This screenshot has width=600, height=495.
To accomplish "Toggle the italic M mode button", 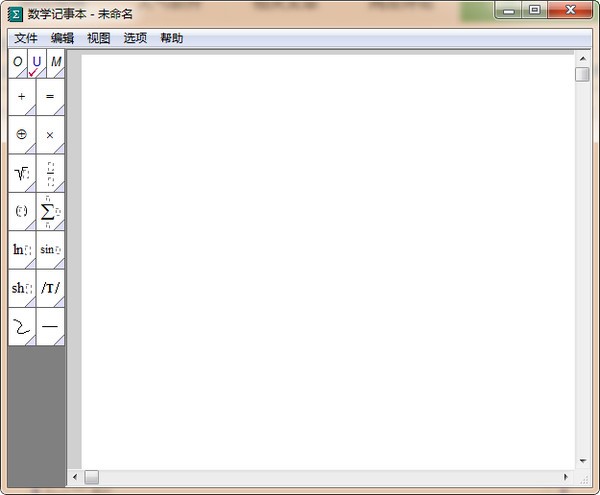I will point(56,63).
